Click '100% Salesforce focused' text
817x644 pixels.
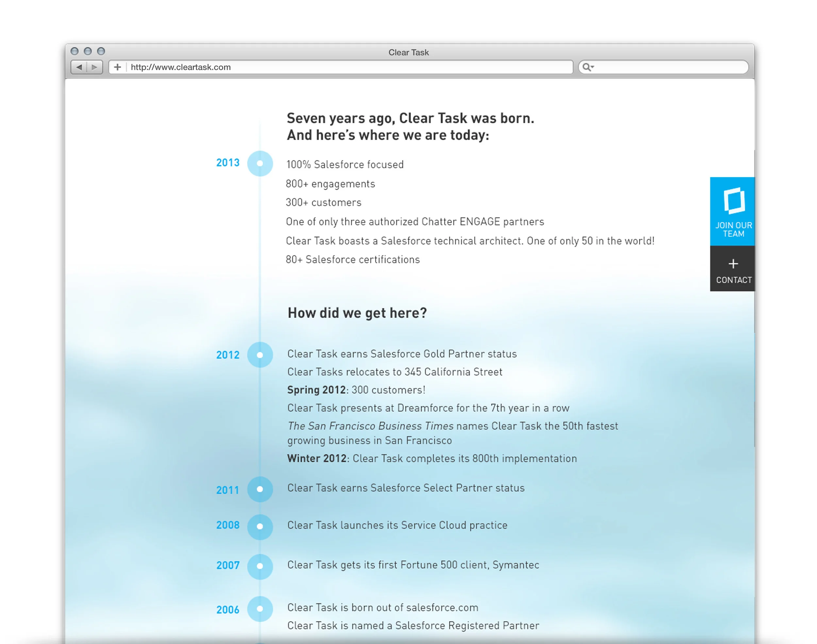(x=345, y=164)
